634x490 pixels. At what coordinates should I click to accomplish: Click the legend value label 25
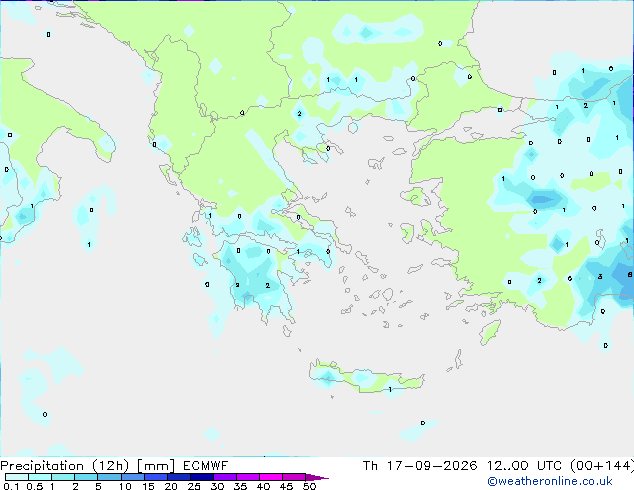click(194, 486)
